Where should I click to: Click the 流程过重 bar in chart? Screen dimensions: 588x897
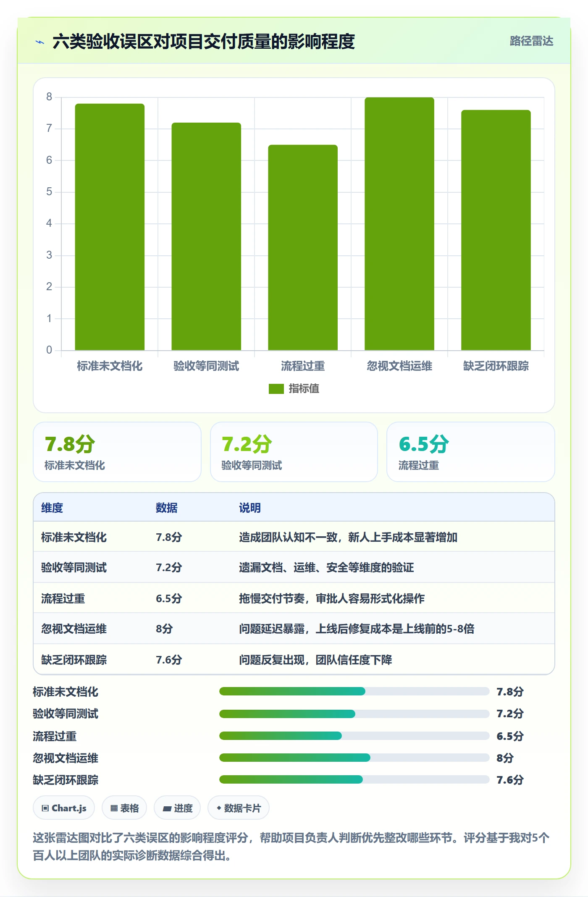303,247
